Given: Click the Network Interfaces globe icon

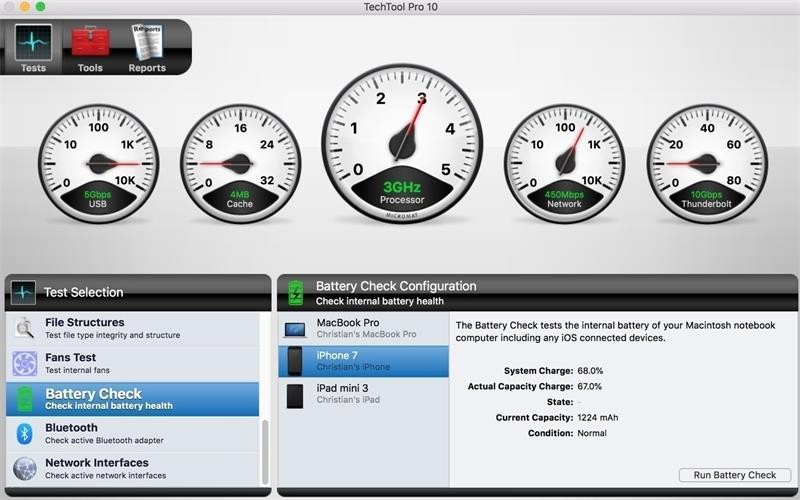Looking at the screenshot, I should click(24, 469).
